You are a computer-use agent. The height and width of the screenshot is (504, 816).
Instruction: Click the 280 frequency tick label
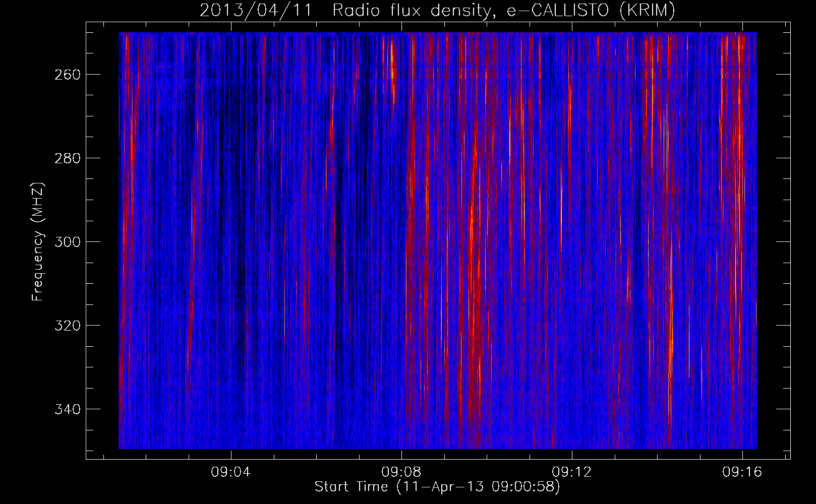pyautogui.click(x=67, y=158)
